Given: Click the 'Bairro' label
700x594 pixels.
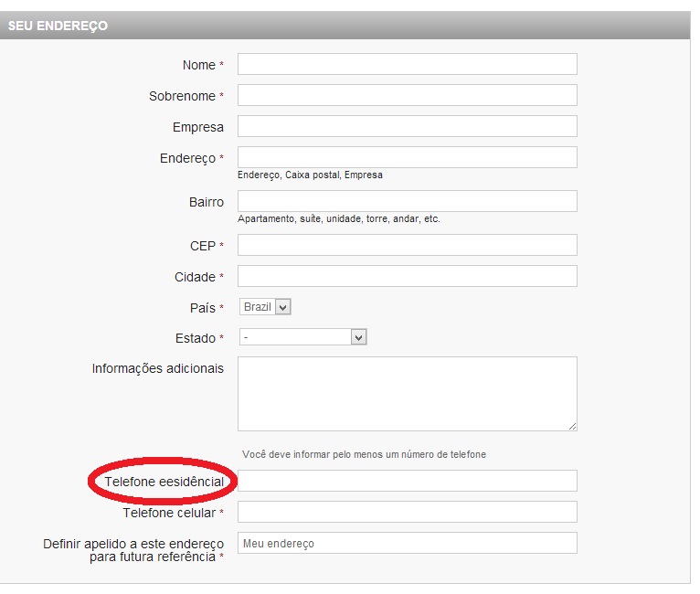Looking at the screenshot, I should coord(207,202).
